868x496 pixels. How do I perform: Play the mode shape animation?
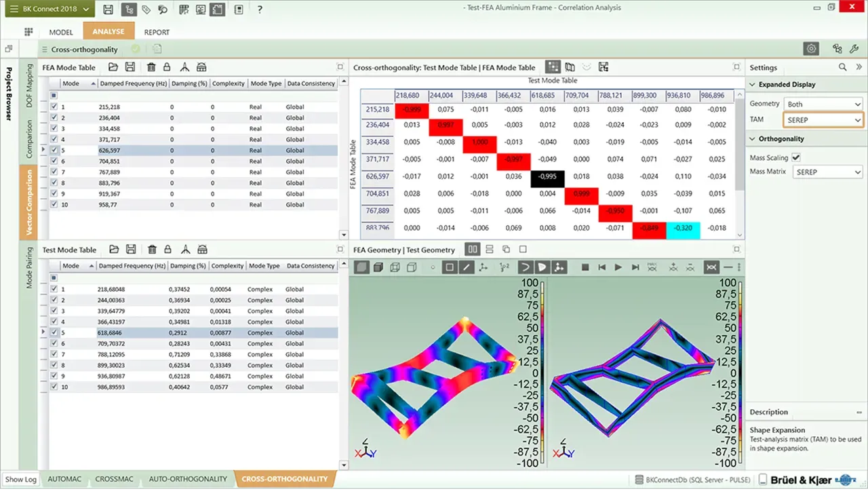tap(618, 267)
